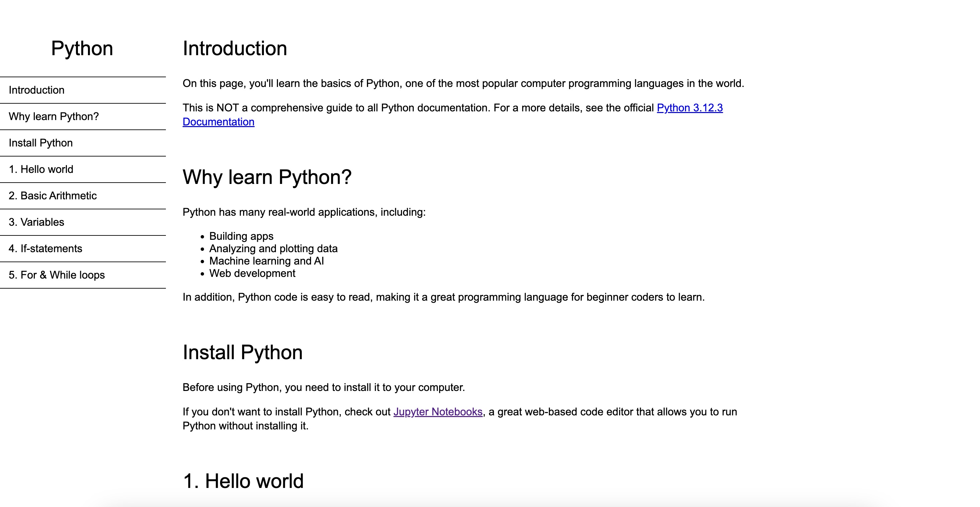Click the Introduction sidebar link
The height and width of the screenshot is (507, 980).
tap(36, 90)
